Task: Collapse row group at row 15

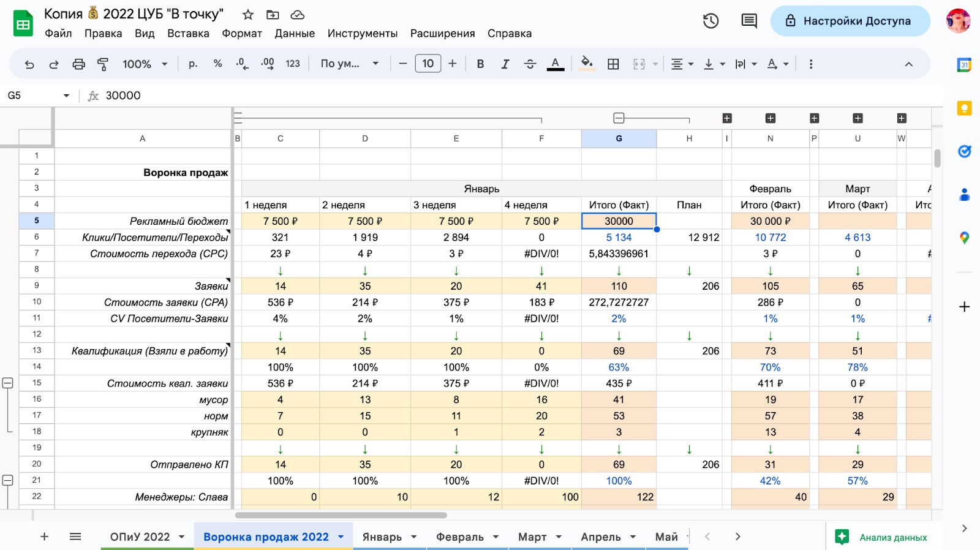Action: pyautogui.click(x=8, y=383)
